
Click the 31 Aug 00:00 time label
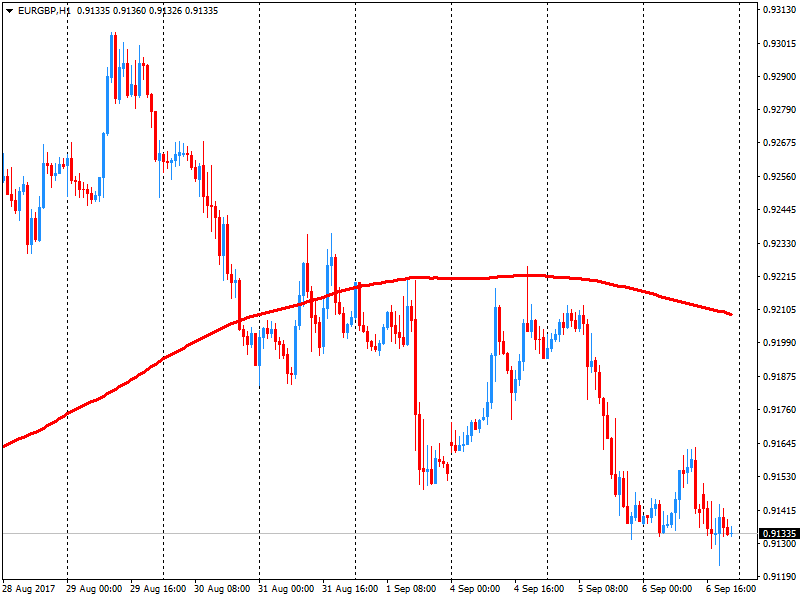pyautogui.click(x=286, y=589)
